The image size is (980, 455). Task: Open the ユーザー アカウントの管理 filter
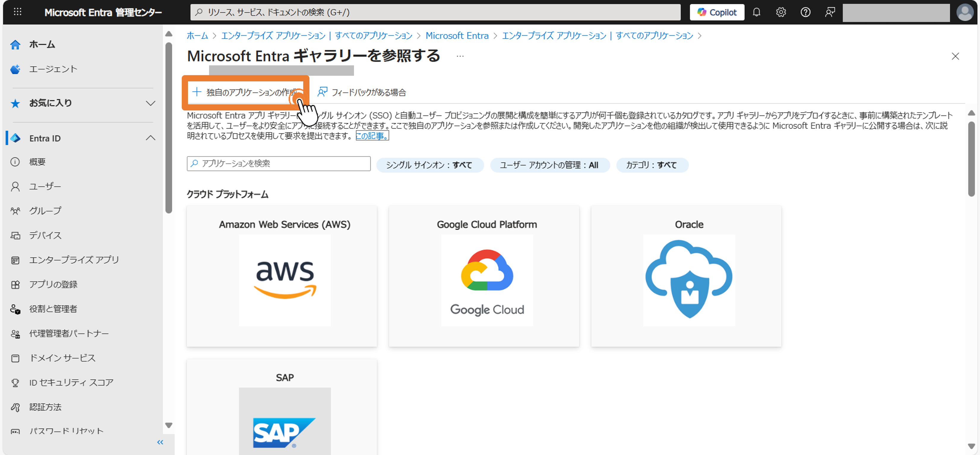click(550, 165)
